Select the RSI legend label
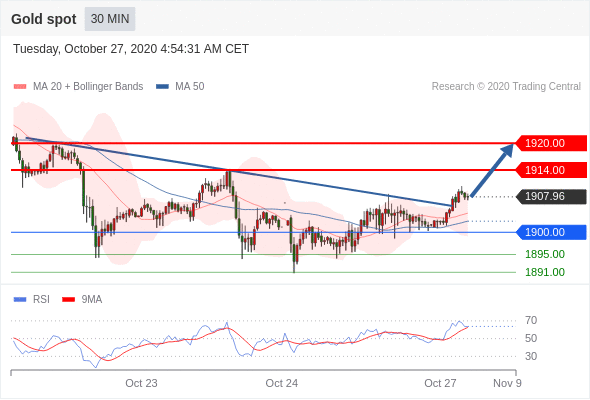The height and width of the screenshot is (400, 590). click(41, 300)
